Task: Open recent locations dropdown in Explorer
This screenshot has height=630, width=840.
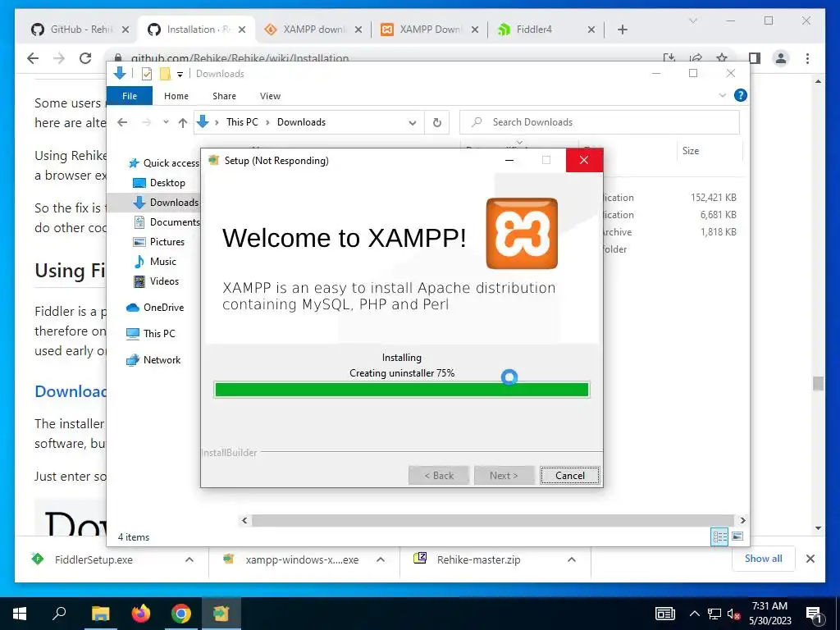Action: [x=166, y=122]
